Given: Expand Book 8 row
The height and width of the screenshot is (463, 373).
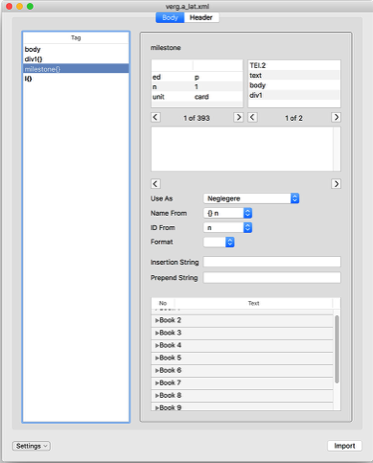Looking at the screenshot, I should [157, 396].
